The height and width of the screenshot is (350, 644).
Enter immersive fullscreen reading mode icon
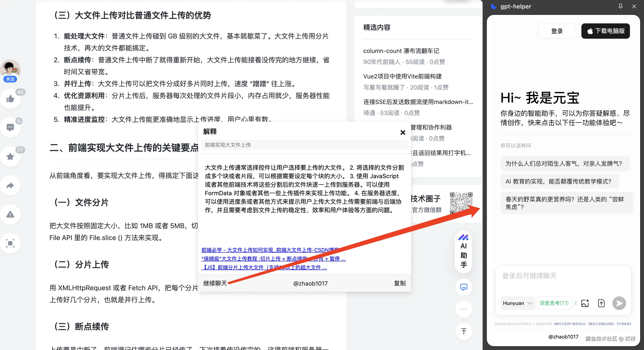tap(10, 243)
